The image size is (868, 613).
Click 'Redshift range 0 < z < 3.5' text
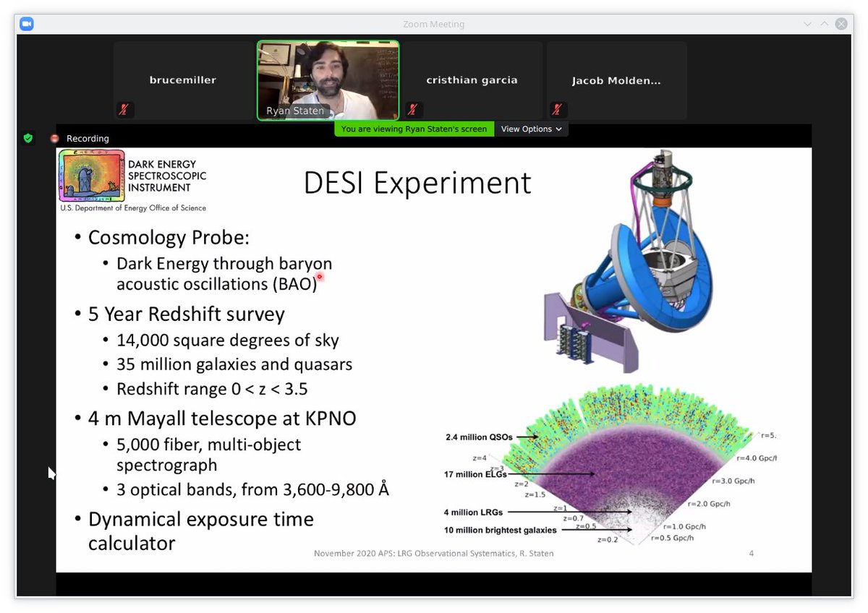pyautogui.click(x=212, y=389)
